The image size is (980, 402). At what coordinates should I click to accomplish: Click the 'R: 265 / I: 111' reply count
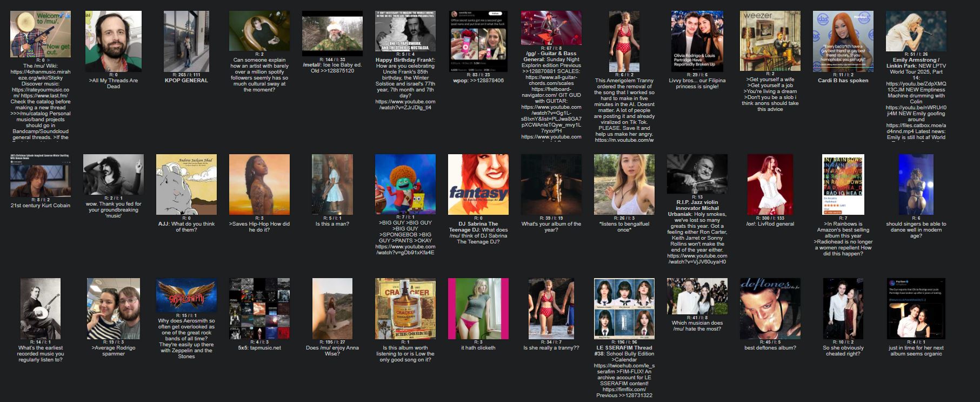186,75
